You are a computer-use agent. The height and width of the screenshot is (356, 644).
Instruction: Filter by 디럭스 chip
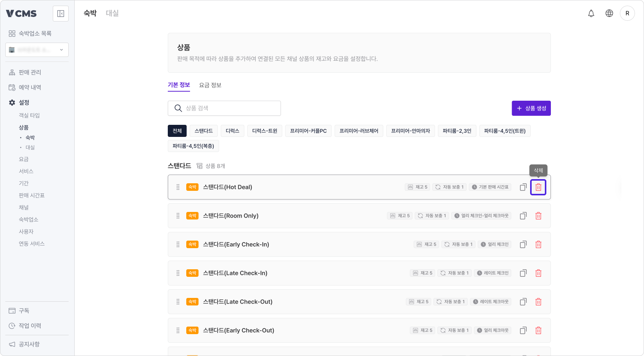pos(233,131)
